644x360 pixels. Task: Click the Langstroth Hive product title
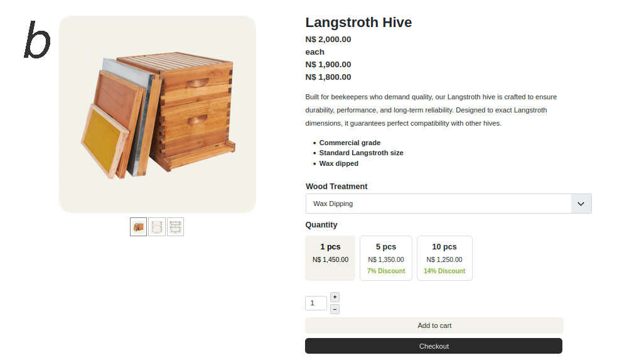point(358,23)
